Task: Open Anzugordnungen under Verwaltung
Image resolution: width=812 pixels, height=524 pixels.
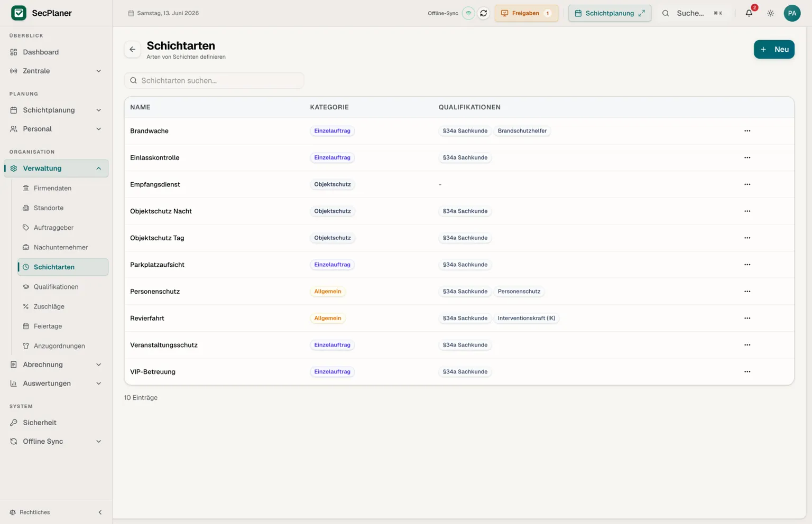Action: pos(63,346)
